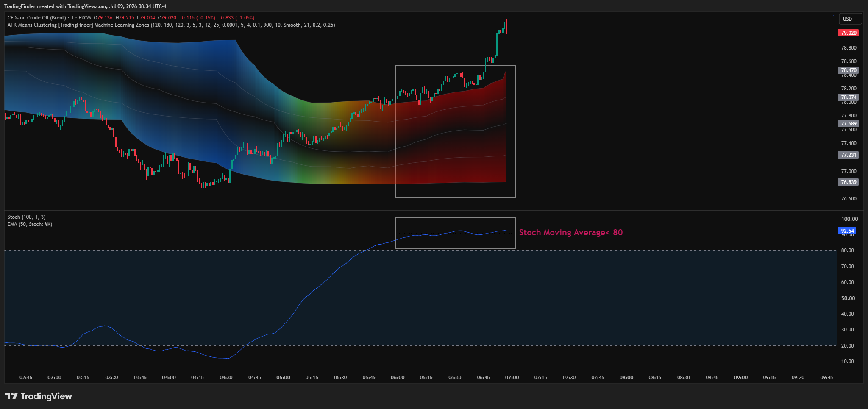Image resolution: width=868 pixels, height=409 pixels.
Task: Click the 78.074 zone price label
Action: click(849, 97)
